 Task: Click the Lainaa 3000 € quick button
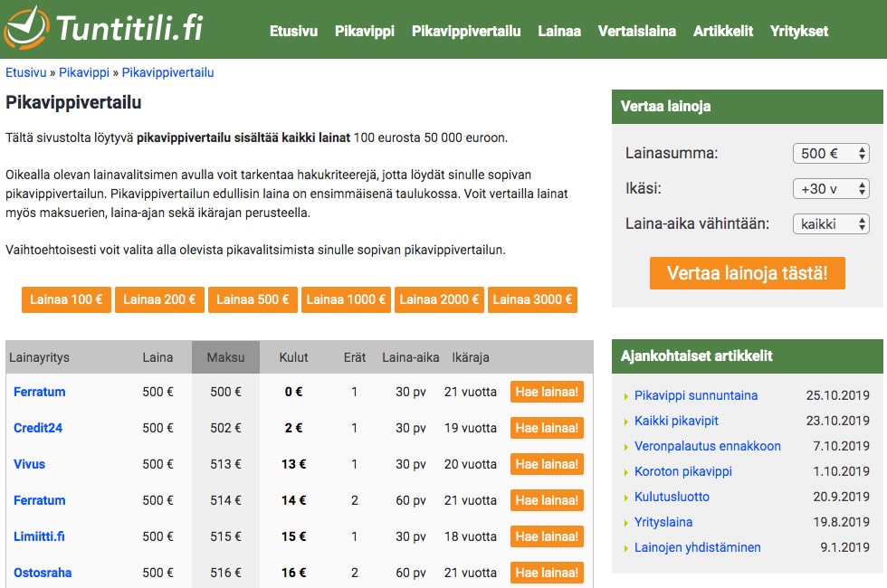532,299
